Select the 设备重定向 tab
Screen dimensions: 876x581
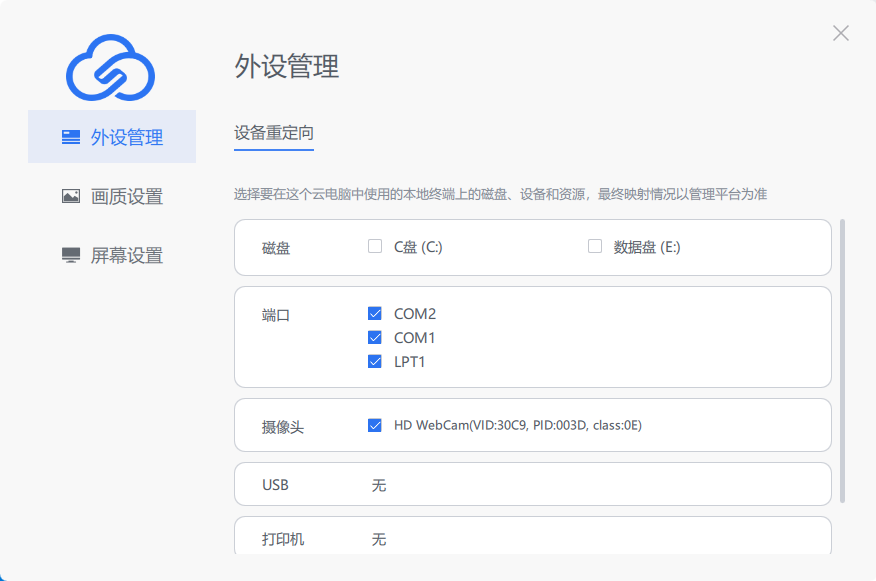274,133
